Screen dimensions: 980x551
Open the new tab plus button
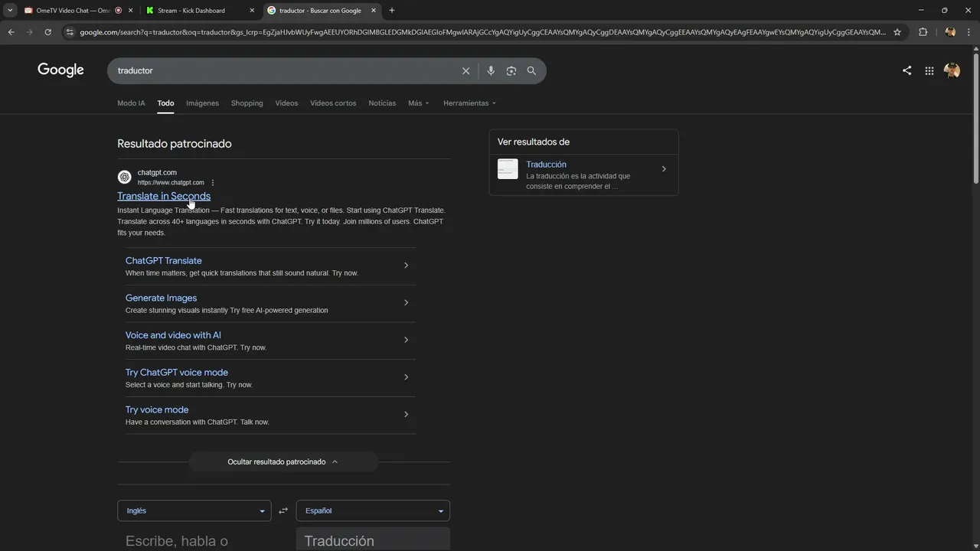click(392, 11)
